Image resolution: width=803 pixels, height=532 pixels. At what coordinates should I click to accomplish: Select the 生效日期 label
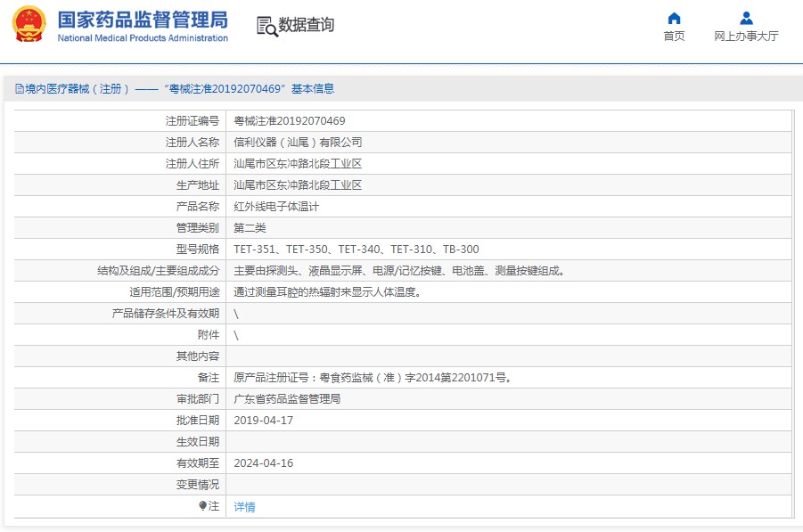click(x=198, y=442)
